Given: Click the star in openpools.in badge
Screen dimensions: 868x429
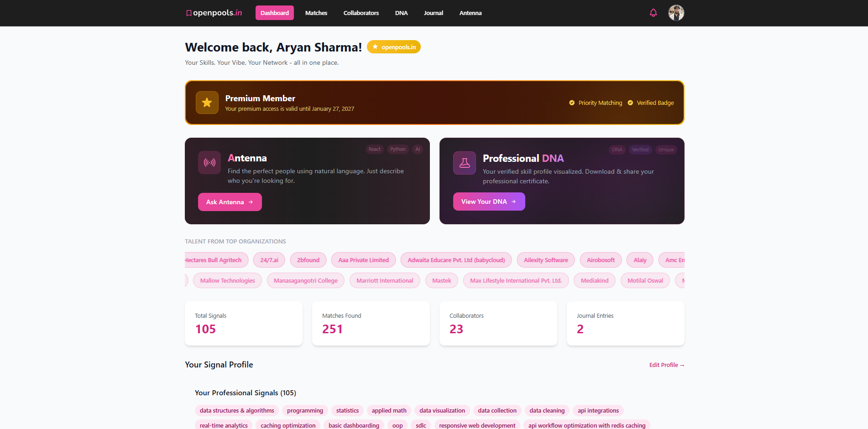Looking at the screenshot, I should [x=375, y=47].
